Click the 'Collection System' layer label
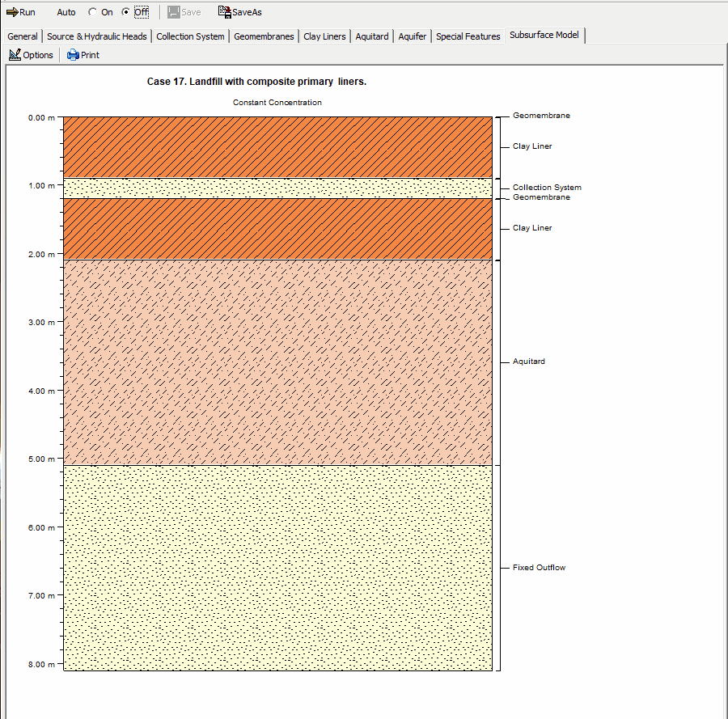The height and width of the screenshot is (719, 728). 547,187
